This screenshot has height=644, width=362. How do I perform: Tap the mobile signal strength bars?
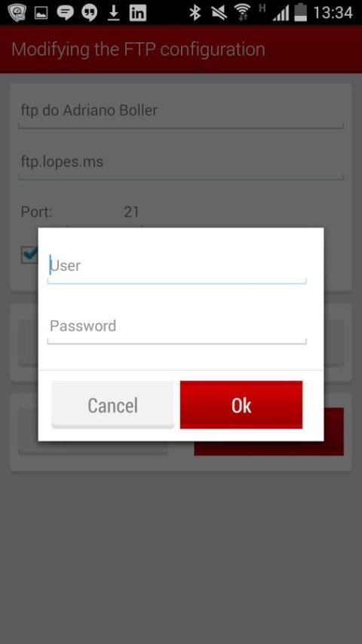(x=281, y=13)
